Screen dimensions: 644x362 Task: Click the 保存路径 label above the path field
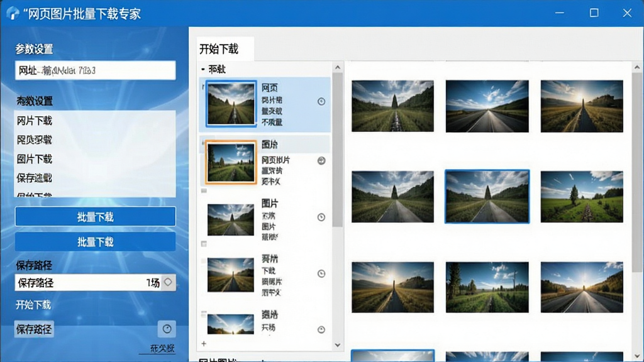[x=34, y=265]
